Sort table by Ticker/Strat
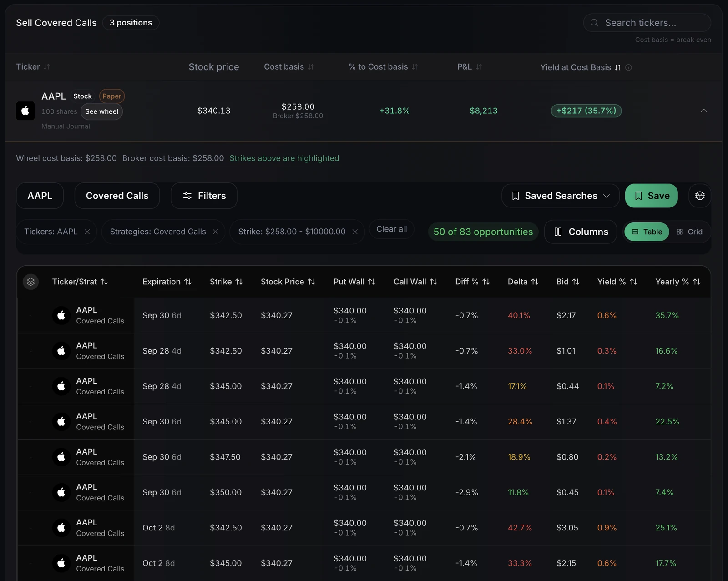Screen dimensions: 728x581 coord(80,282)
